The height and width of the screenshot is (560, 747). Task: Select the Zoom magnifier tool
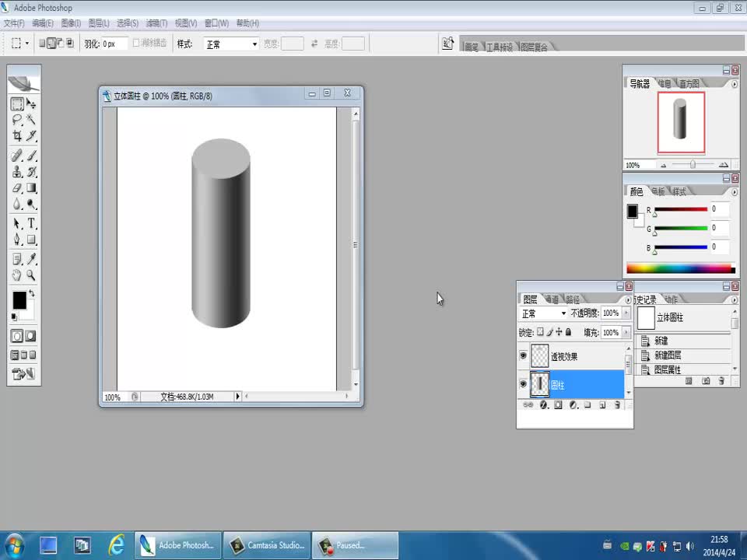(x=32, y=275)
